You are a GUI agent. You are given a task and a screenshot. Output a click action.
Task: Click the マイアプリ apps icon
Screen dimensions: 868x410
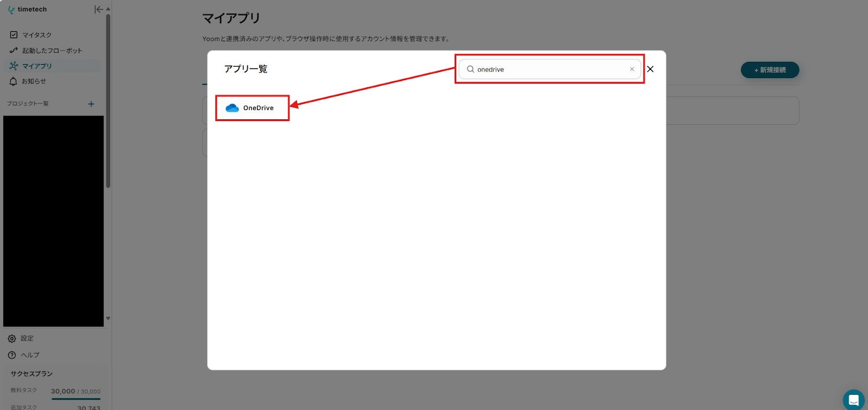coord(14,66)
